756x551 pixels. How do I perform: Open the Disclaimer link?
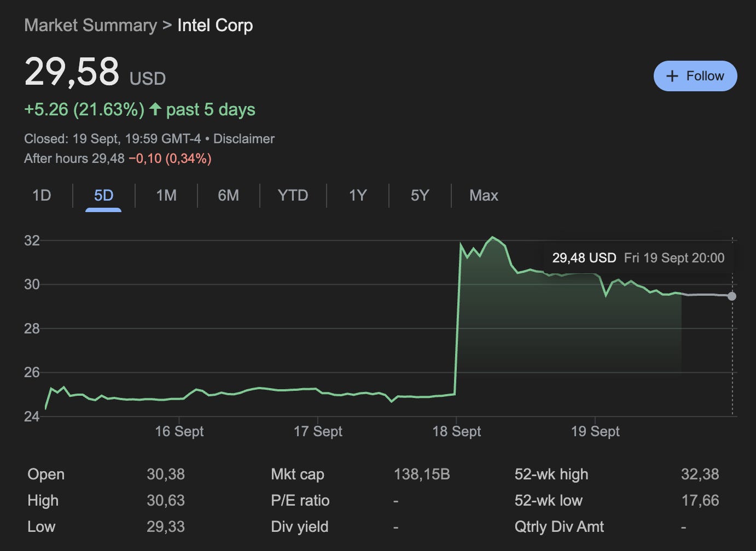pyautogui.click(x=244, y=139)
